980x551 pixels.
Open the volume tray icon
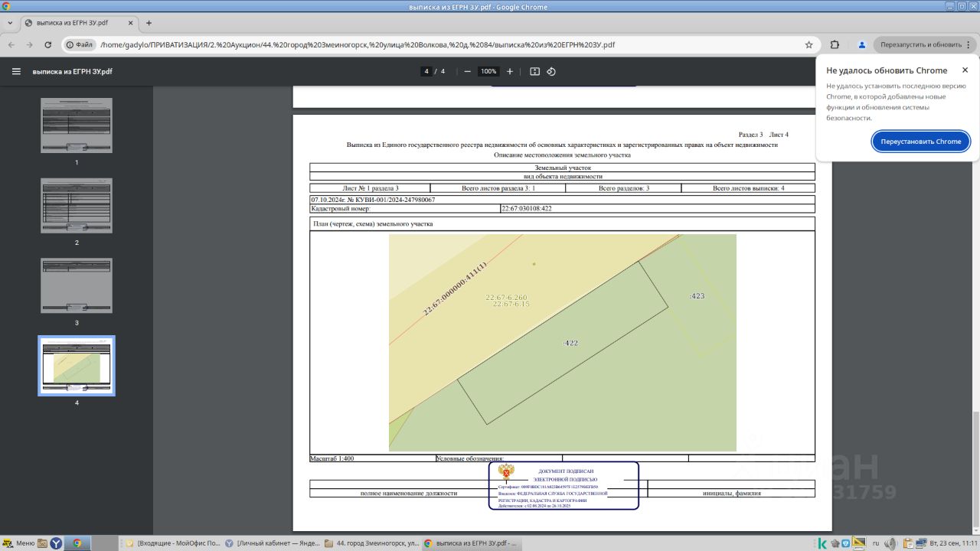[890, 543]
